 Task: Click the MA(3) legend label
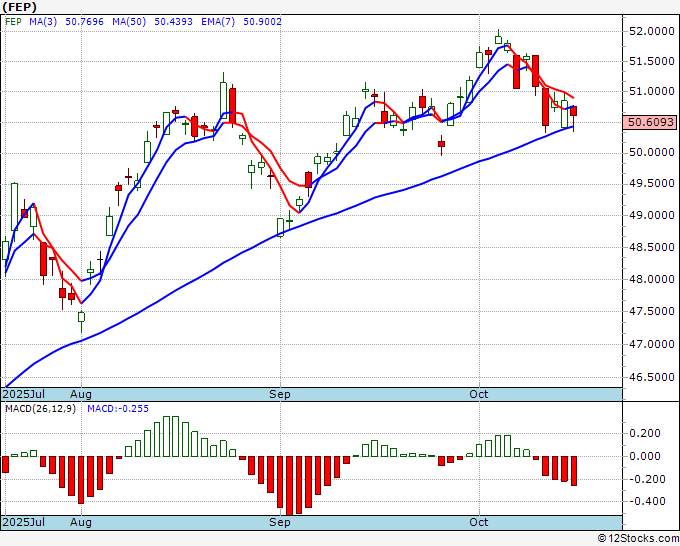tap(43, 21)
